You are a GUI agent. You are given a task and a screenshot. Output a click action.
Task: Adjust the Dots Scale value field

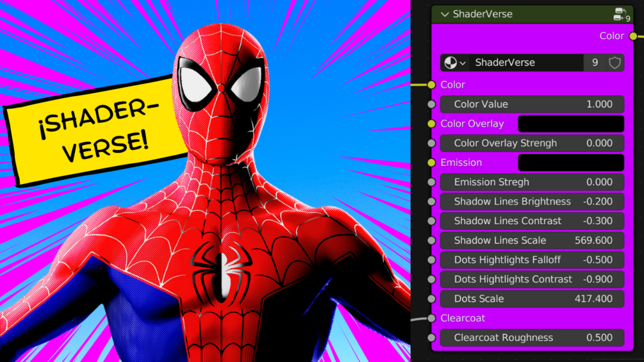[x=532, y=299]
